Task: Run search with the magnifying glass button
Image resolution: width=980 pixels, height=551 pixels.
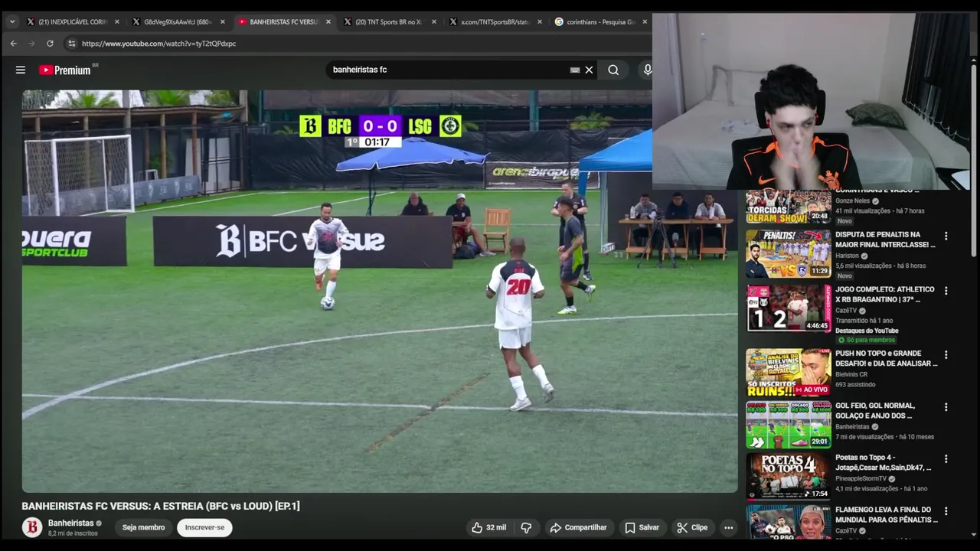Action: click(613, 70)
